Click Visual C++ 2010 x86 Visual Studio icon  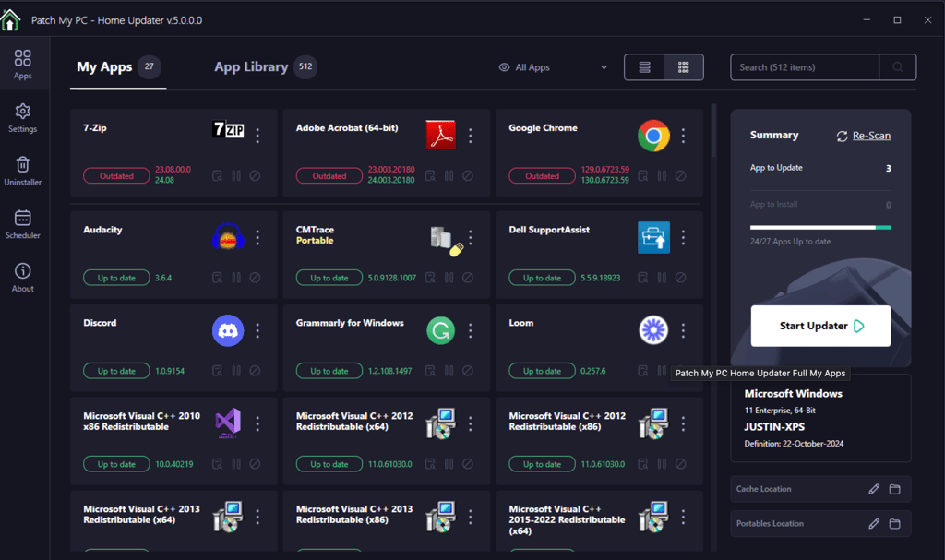(x=229, y=423)
